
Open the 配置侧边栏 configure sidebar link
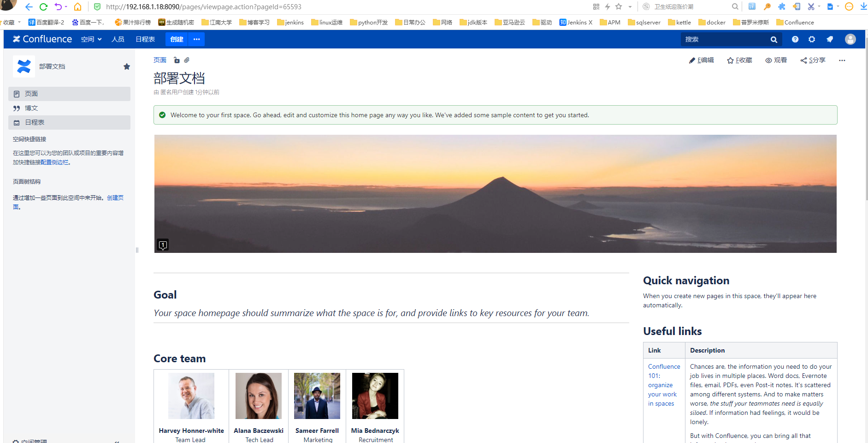tap(54, 162)
